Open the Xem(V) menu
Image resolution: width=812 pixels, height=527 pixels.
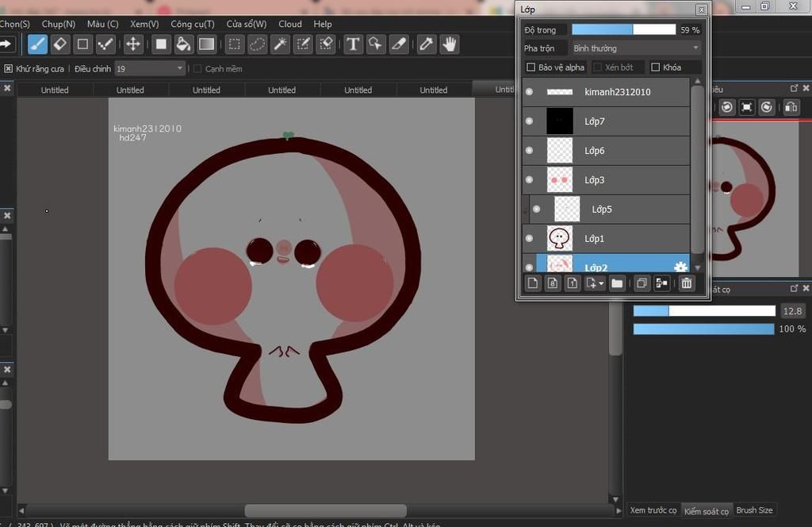coord(144,24)
